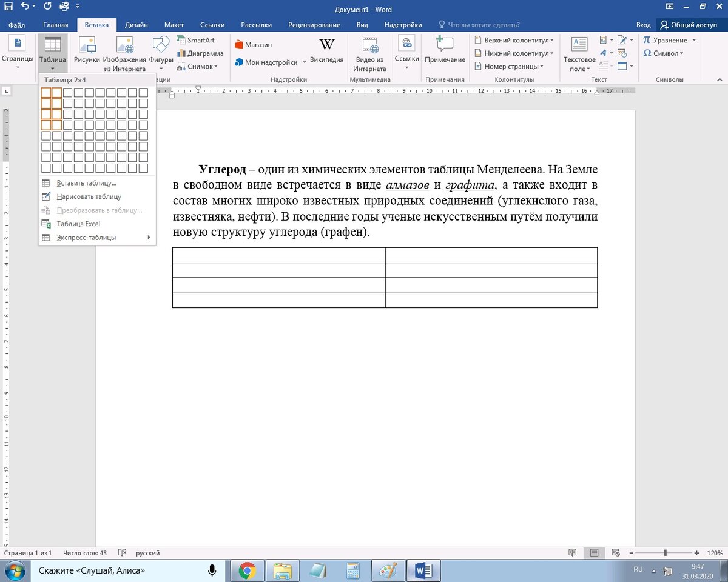728x582 pixels.
Task: Open Экспресс-таблицы submenu
Action: [97, 238]
